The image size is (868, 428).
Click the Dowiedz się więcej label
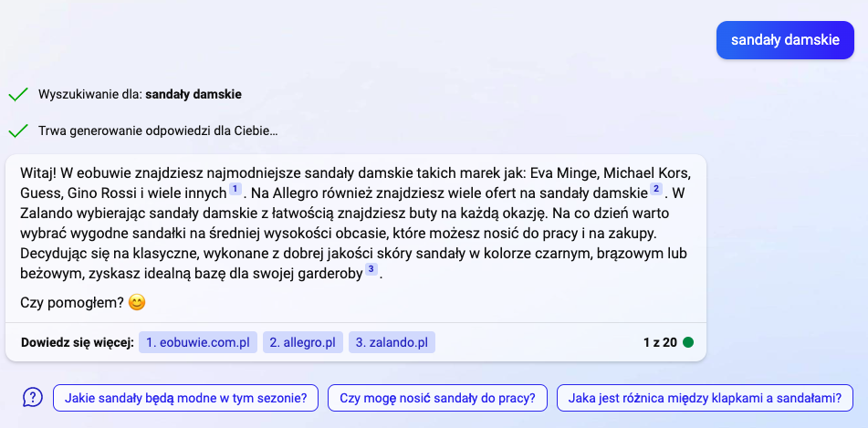[78, 343]
